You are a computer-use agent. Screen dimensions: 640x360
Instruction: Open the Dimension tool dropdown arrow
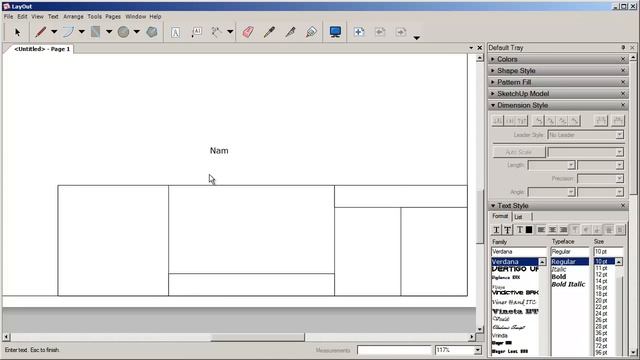(230, 32)
